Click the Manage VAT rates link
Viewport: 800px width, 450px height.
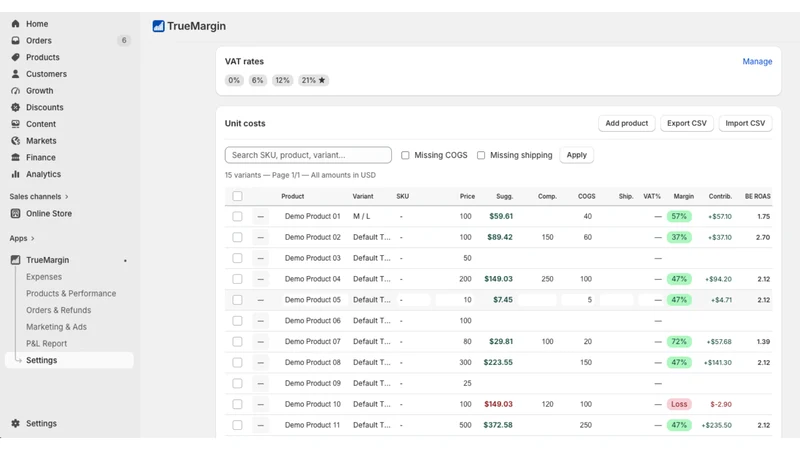(757, 61)
